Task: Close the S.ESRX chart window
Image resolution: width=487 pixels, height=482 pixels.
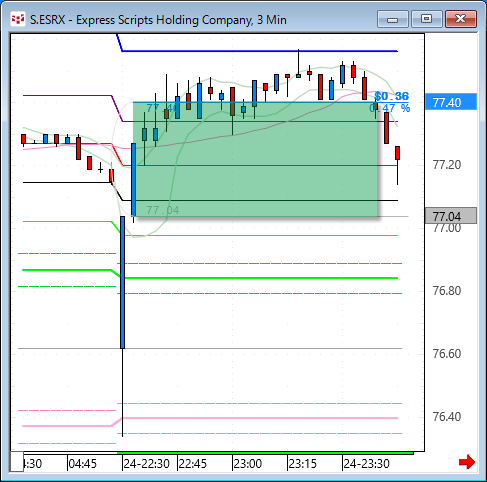Action: [461, 19]
